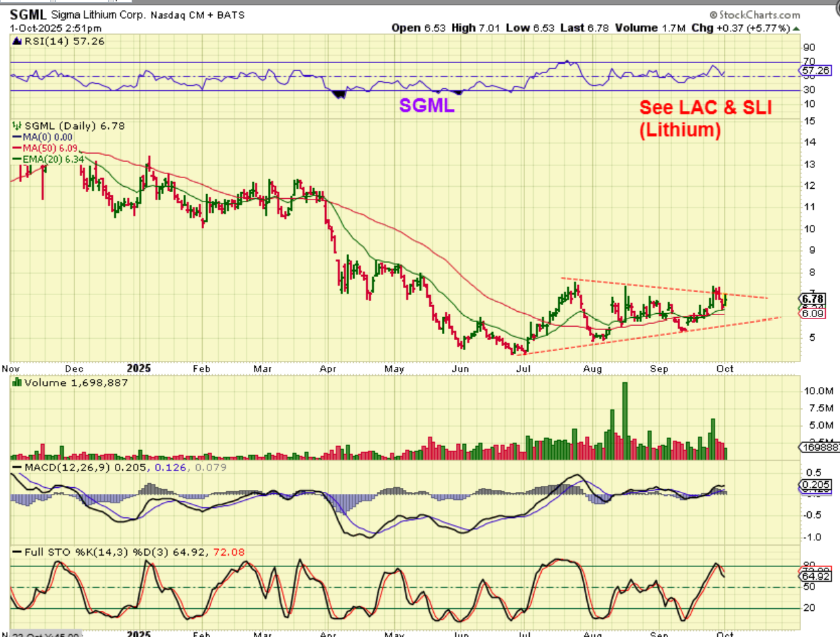Screen dimensions: 840x637
Task: Click the 11 price axis label
Action: click(x=811, y=207)
